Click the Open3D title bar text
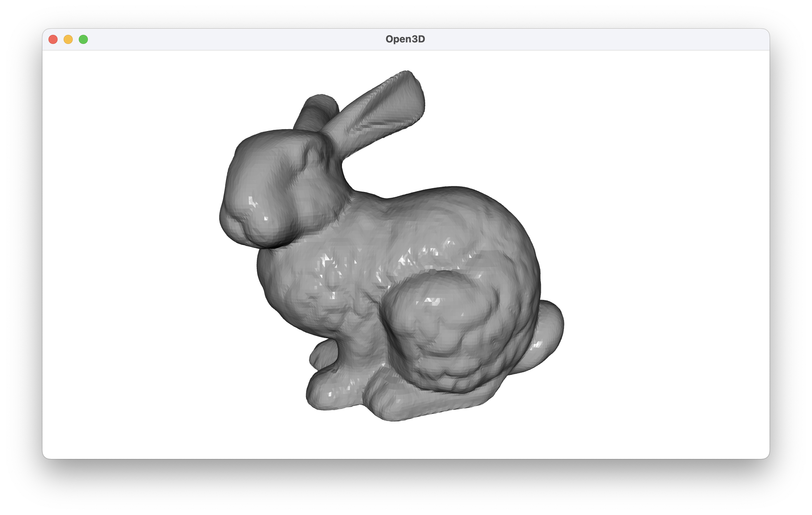 point(405,39)
